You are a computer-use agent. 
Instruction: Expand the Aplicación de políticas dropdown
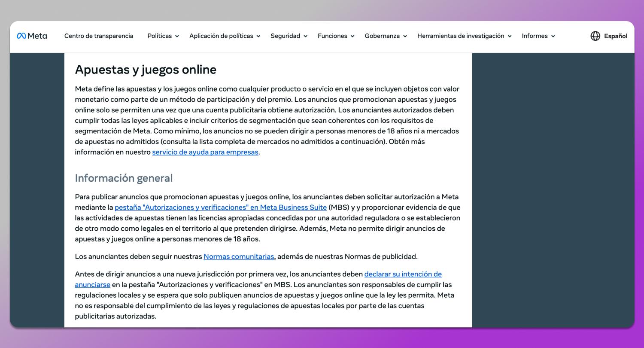pos(225,36)
